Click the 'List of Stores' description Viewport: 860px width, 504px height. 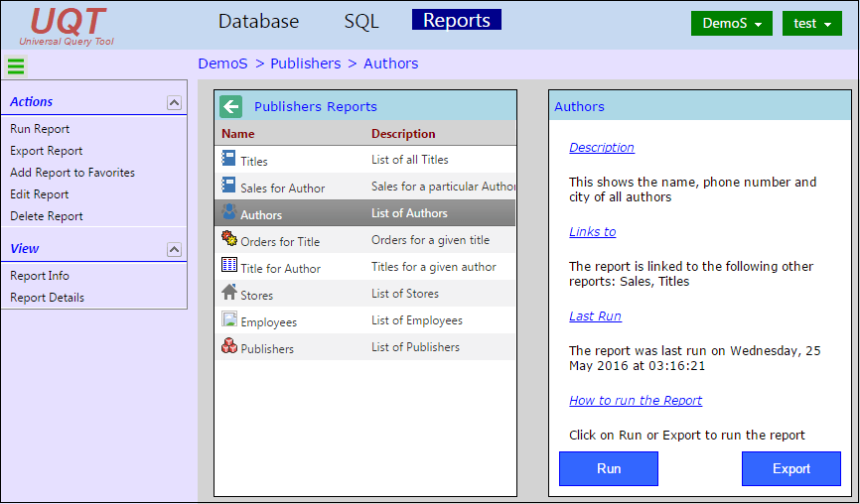click(405, 294)
